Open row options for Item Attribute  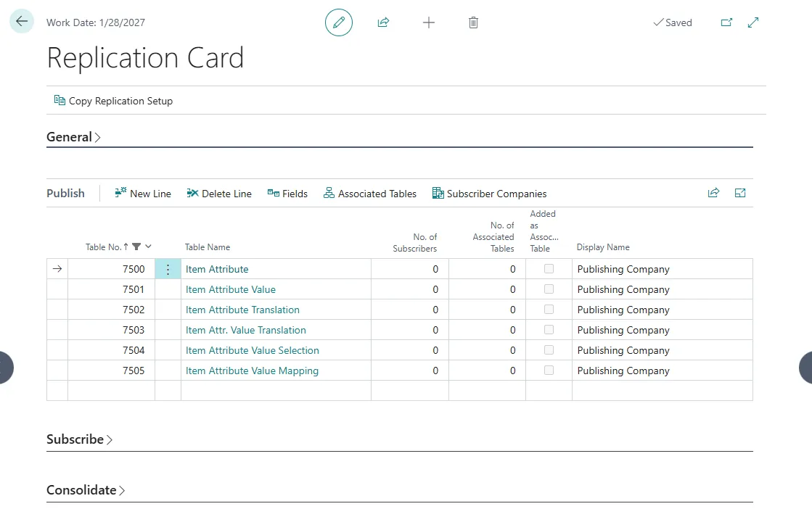pos(168,269)
